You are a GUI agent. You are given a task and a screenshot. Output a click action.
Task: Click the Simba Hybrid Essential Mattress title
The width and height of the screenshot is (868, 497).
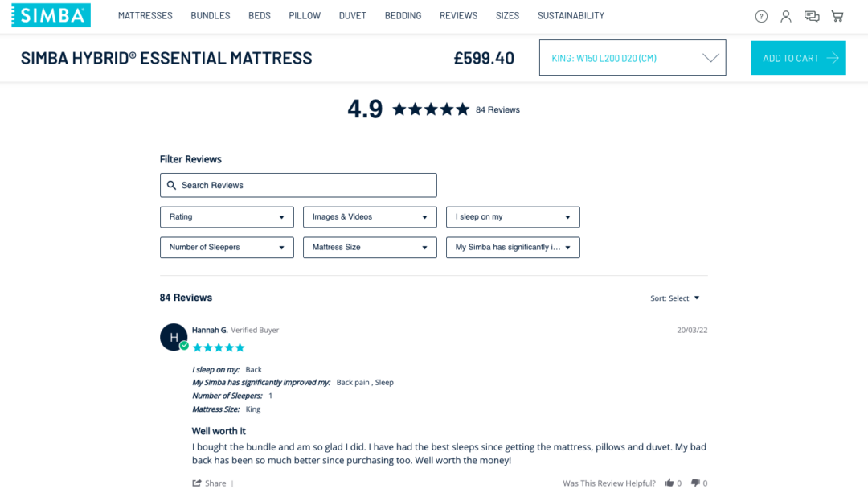point(166,58)
